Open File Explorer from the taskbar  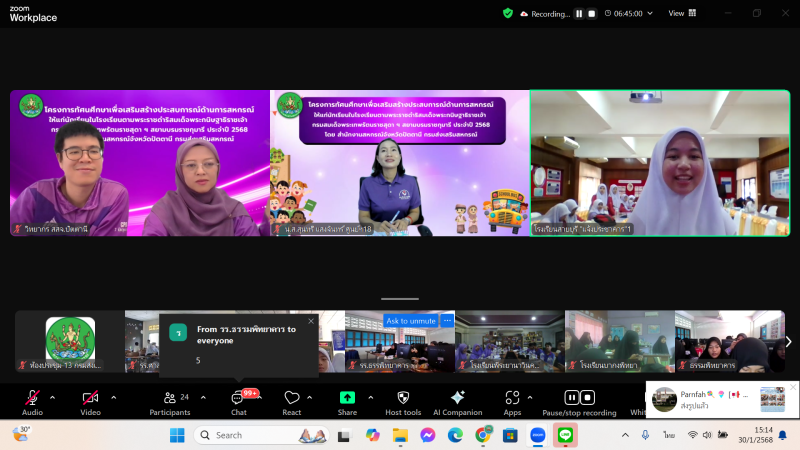400,435
